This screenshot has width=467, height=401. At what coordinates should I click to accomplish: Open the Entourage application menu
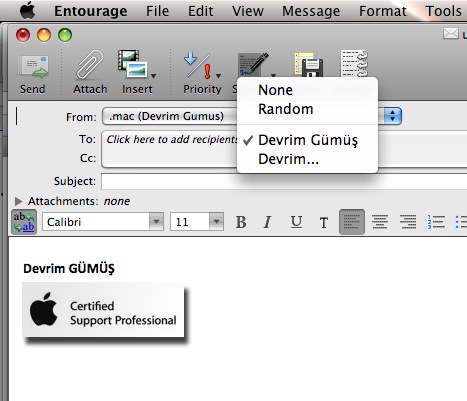91,11
